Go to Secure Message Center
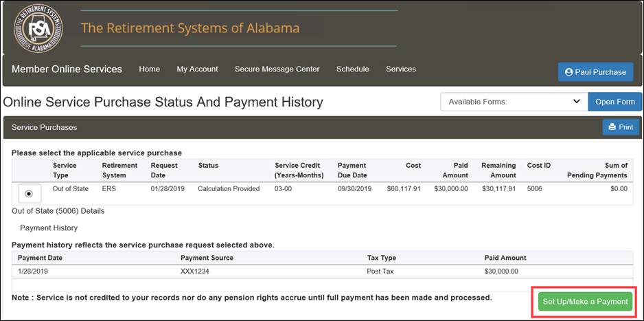 [x=277, y=69]
